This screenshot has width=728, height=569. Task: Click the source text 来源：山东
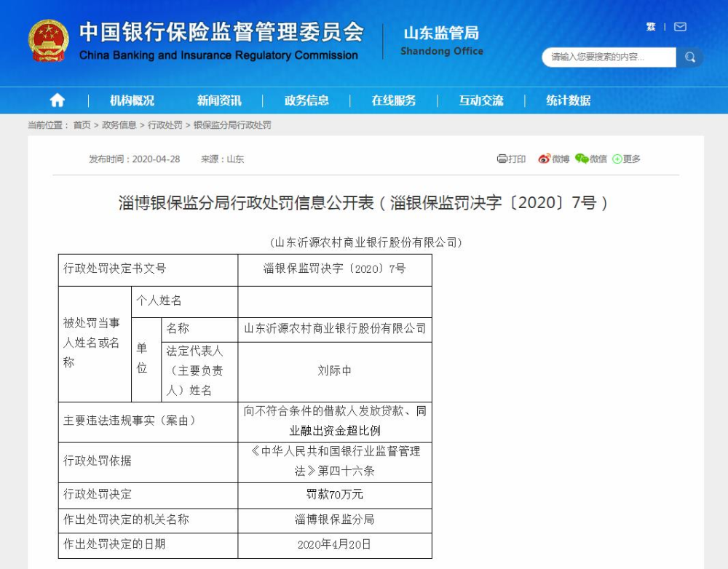222,159
